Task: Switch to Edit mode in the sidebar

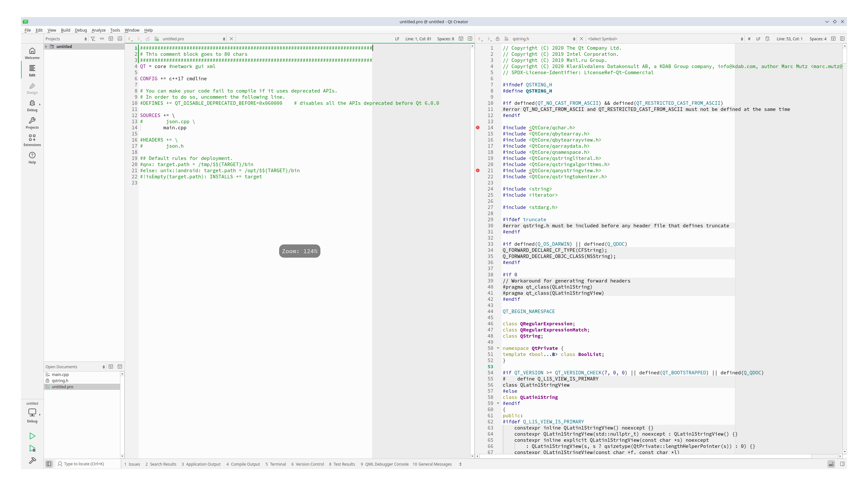Action: (32, 71)
